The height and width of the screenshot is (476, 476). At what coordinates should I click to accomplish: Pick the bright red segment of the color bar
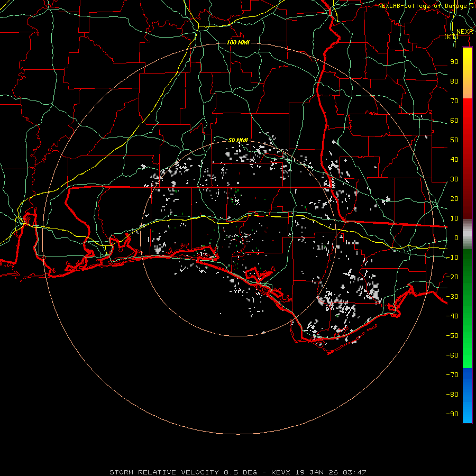coord(467,112)
